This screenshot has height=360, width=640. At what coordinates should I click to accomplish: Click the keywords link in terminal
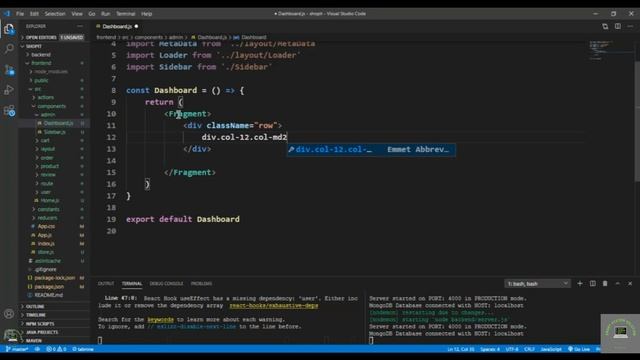pyautogui.click(x=160, y=320)
